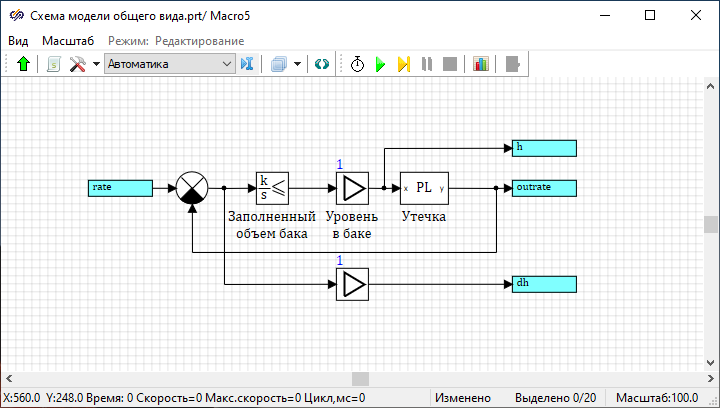
Task: Expand the arrow next to tools icon
Action: coord(96,64)
